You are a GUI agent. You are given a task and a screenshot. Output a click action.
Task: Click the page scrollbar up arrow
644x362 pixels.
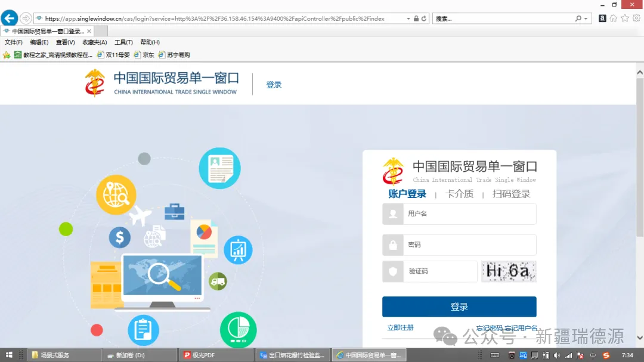point(640,72)
